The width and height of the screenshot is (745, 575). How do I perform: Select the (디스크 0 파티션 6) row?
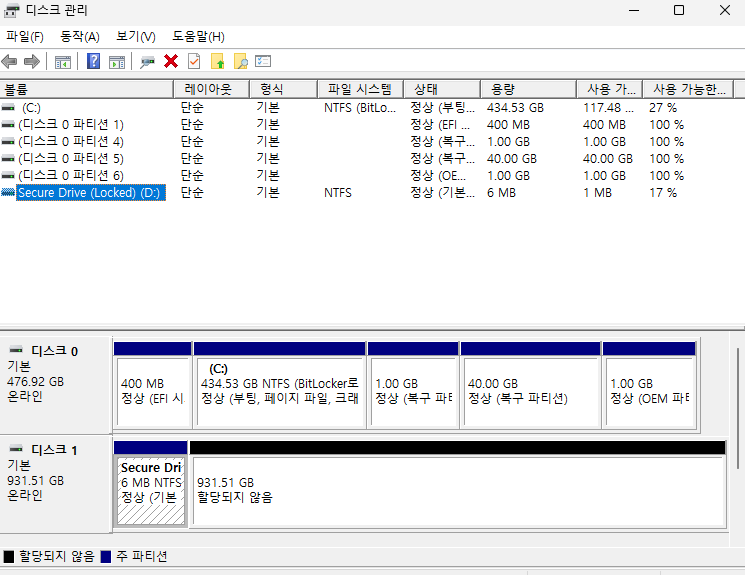(367, 175)
